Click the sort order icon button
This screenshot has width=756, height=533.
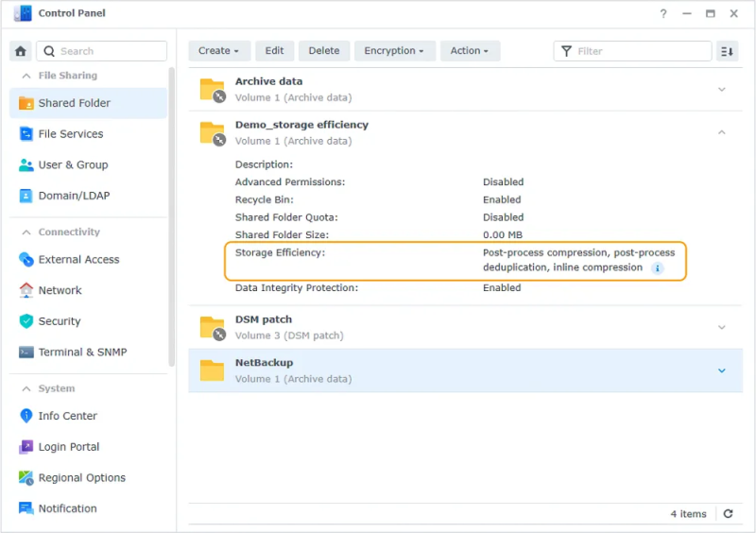[727, 51]
